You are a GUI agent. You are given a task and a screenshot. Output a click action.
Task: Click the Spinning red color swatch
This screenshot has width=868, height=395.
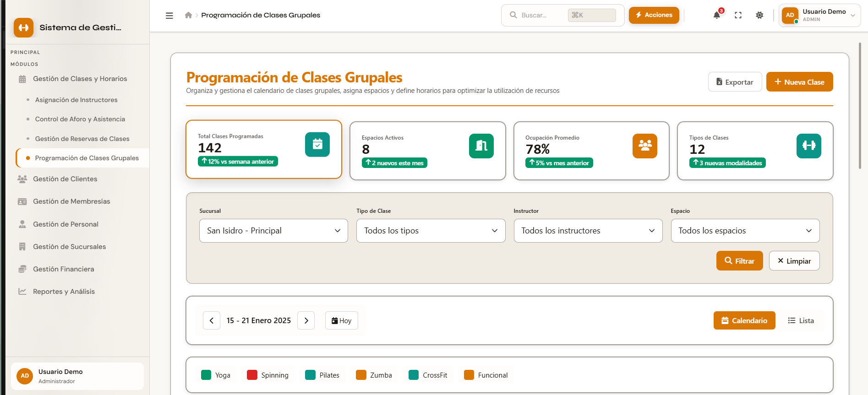(x=252, y=375)
